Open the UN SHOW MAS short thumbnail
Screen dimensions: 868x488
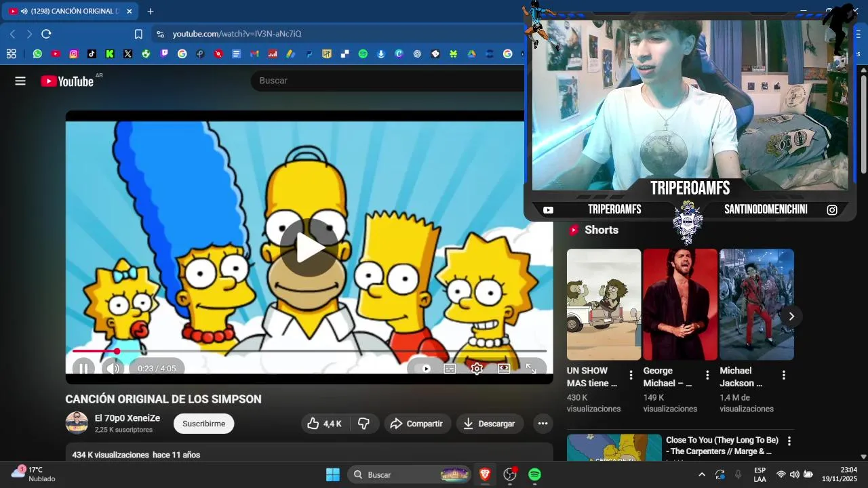point(604,304)
